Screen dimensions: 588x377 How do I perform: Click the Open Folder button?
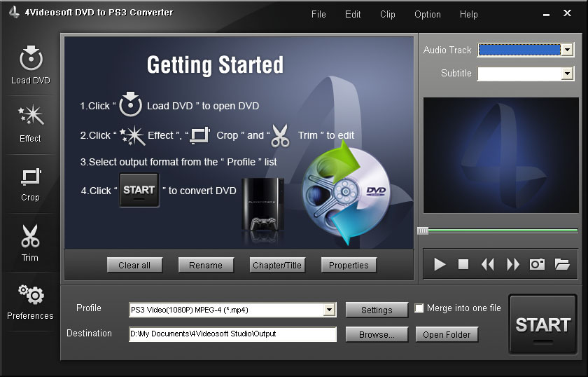[x=447, y=334]
